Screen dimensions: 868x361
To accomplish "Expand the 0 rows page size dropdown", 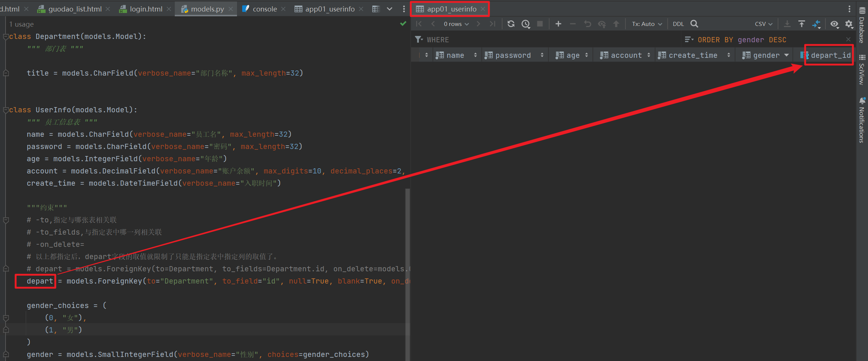I will [456, 24].
